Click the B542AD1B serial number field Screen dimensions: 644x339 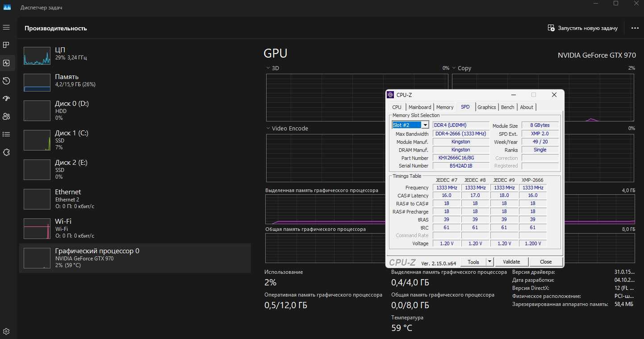461,166
